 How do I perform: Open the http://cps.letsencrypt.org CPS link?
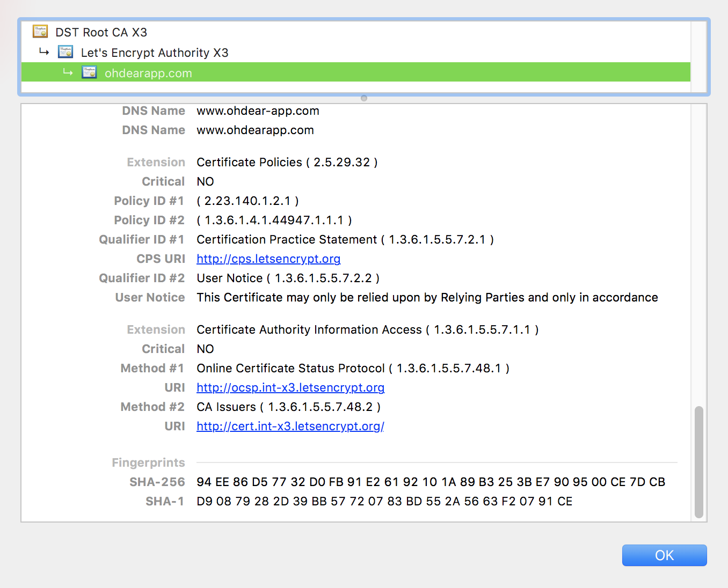pyautogui.click(x=268, y=259)
